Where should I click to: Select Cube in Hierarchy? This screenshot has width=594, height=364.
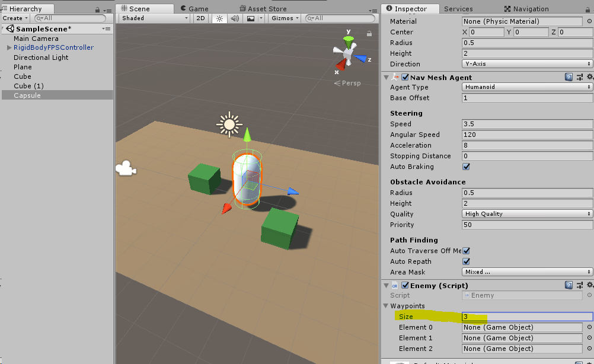point(23,76)
